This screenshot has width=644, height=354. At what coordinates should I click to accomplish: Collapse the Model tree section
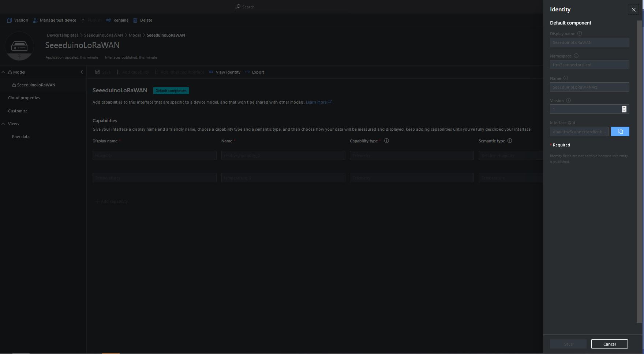click(3, 72)
